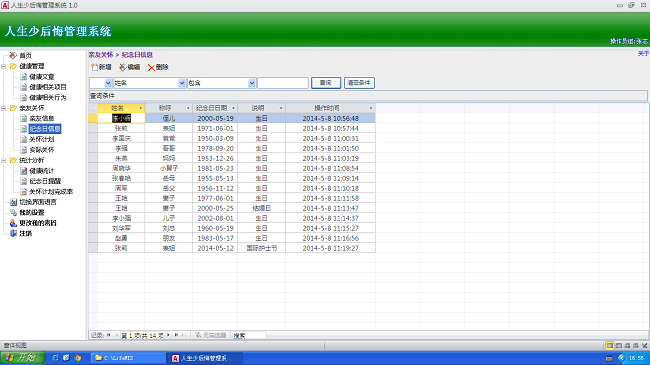Go to the next record navigation button

tap(168, 335)
